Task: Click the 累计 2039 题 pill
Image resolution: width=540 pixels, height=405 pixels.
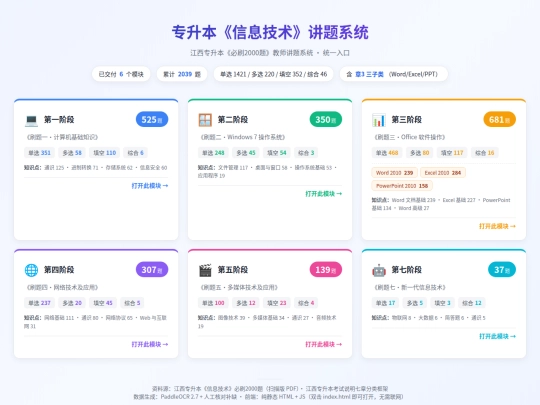Action: [x=182, y=74]
